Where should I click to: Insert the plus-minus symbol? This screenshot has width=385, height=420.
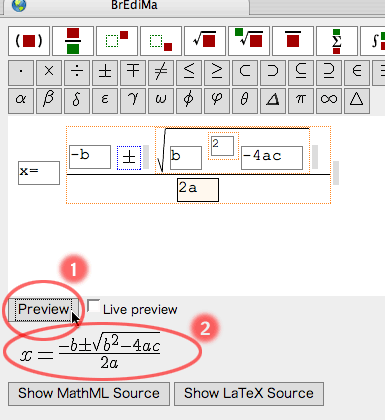(105, 72)
